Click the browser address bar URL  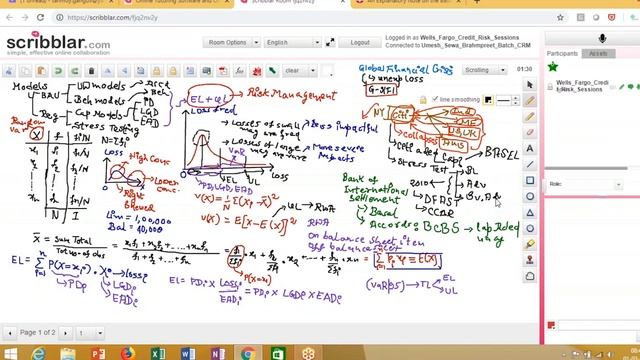point(112,18)
